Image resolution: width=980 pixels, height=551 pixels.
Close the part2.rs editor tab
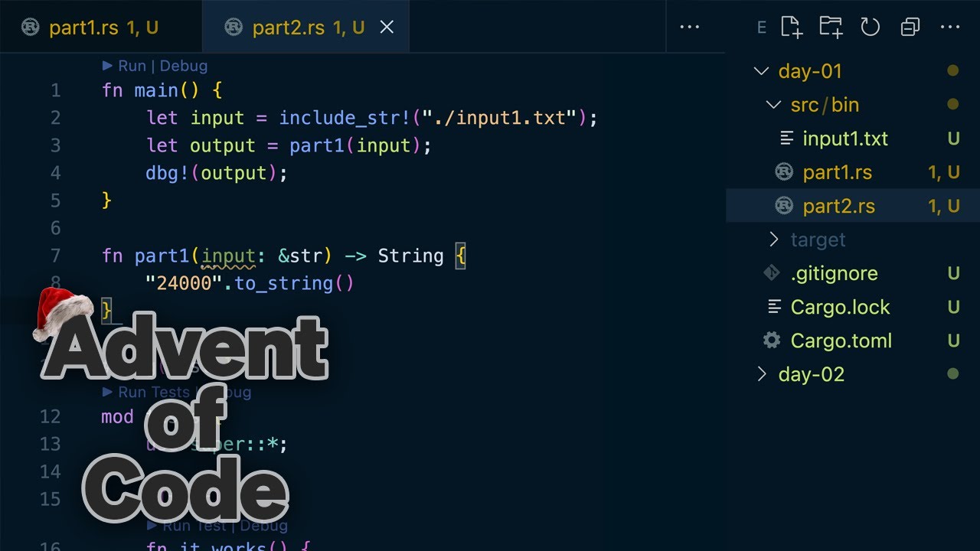(387, 28)
